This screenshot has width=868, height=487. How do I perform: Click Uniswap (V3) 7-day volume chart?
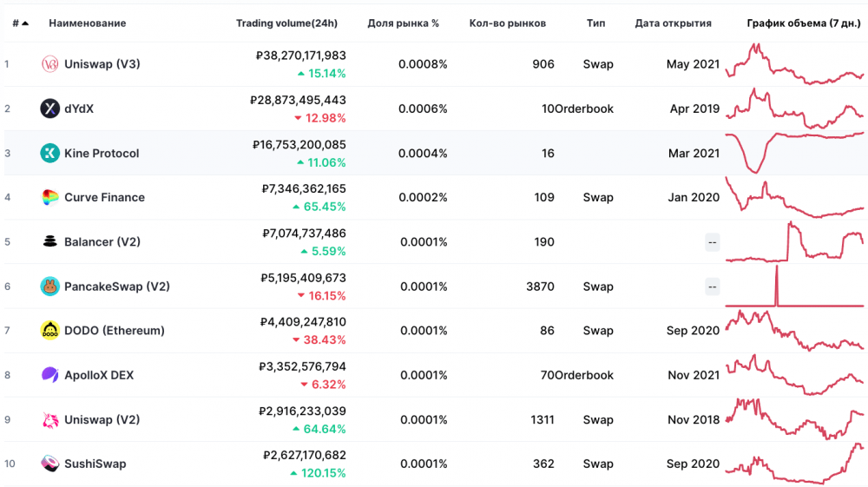[795, 64]
